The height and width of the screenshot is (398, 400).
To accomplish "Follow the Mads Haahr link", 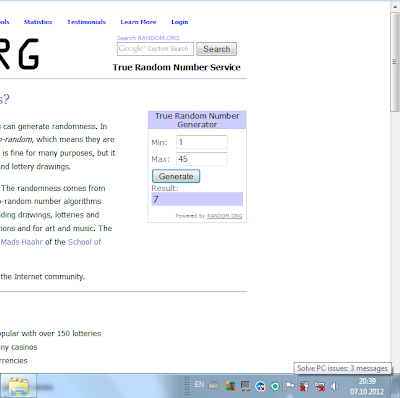I will pyautogui.click(x=22, y=242).
